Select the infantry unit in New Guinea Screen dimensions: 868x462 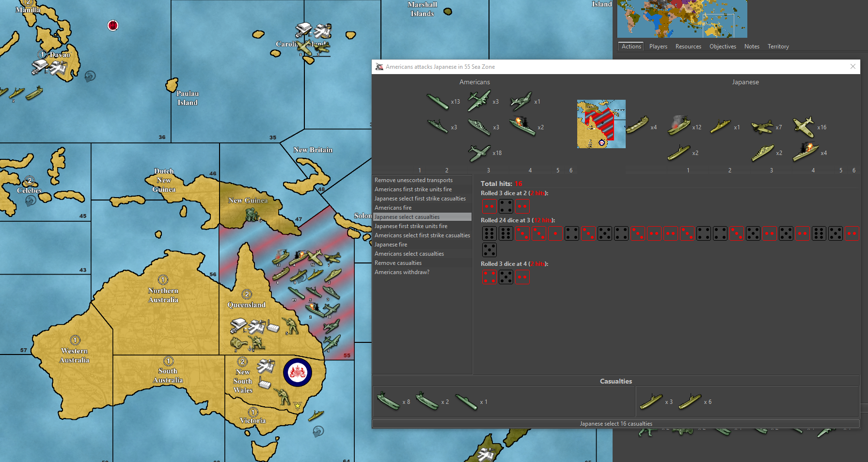click(x=252, y=215)
